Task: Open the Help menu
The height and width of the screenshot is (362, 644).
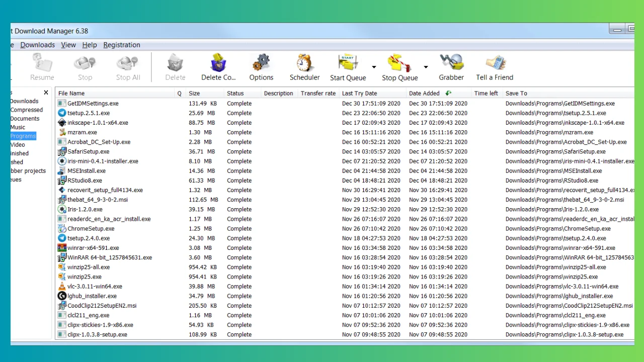Action: pos(90,45)
